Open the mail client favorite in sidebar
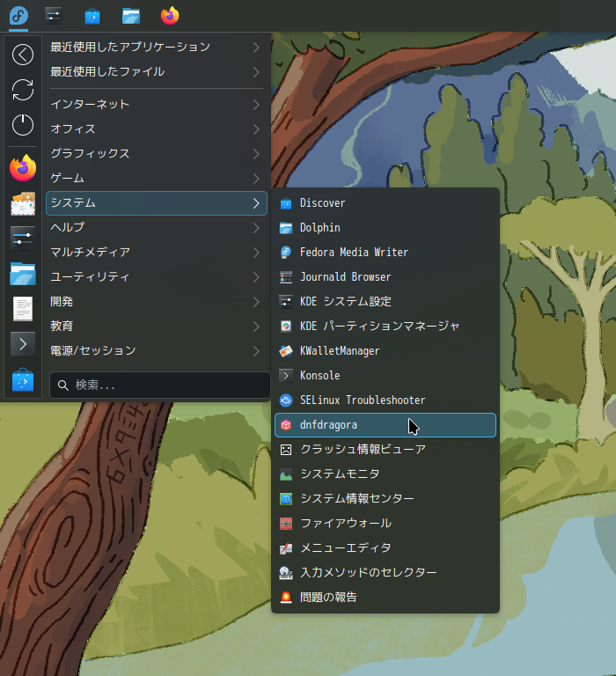The width and height of the screenshot is (616, 676). pyautogui.click(x=23, y=203)
